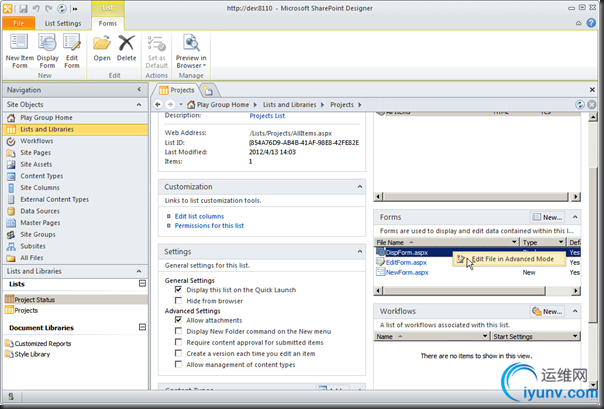Toggle Display this list on Quick Launch
Screen dimensions: 604x409
pos(178,289)
